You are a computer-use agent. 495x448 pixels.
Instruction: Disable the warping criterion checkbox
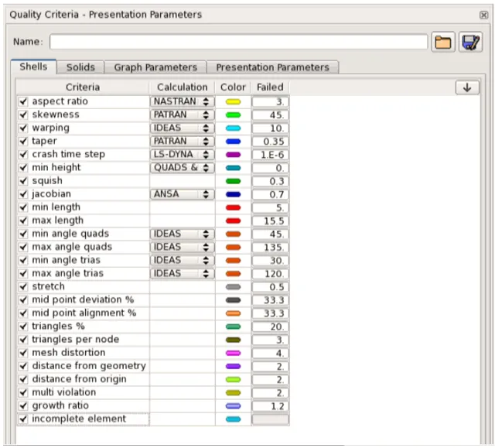(x=23, y=128)
